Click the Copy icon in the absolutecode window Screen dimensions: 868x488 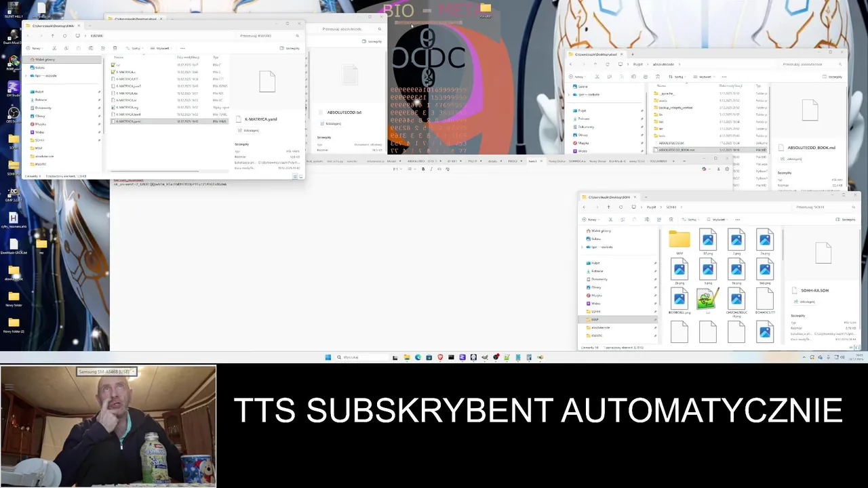point(610,77)
